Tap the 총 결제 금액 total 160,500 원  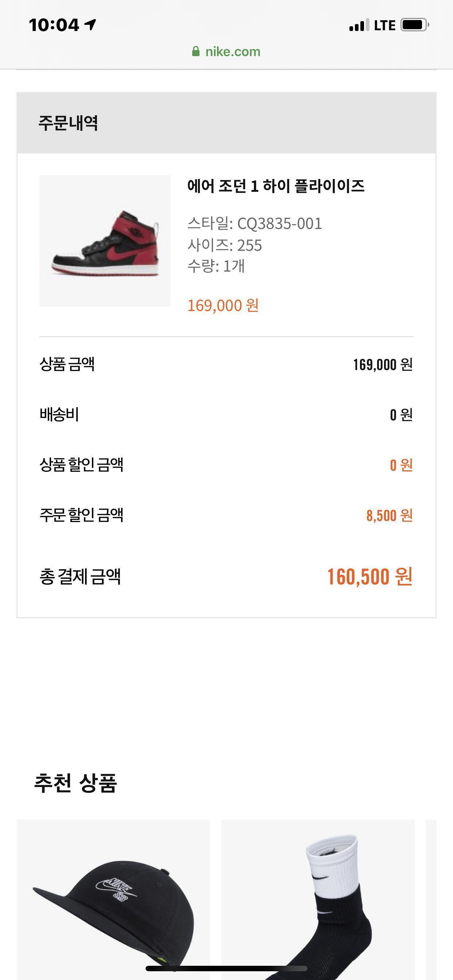[369, 576]
